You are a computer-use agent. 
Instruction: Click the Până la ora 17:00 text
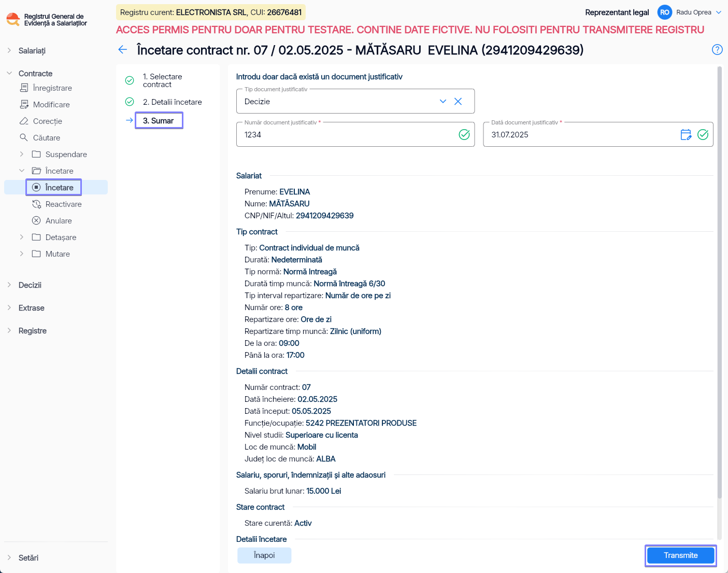pyautogui.click(x=275, y=355)
